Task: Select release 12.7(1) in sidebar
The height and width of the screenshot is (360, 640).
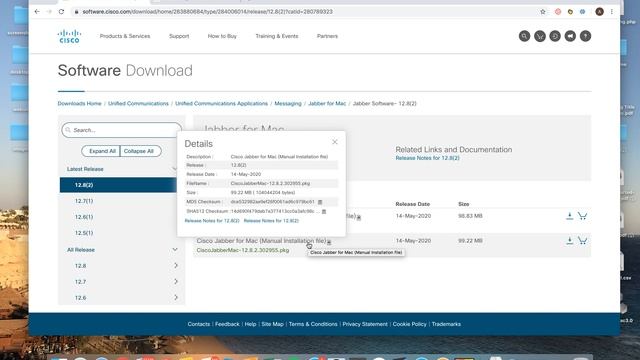Action: tap(84, 201)
